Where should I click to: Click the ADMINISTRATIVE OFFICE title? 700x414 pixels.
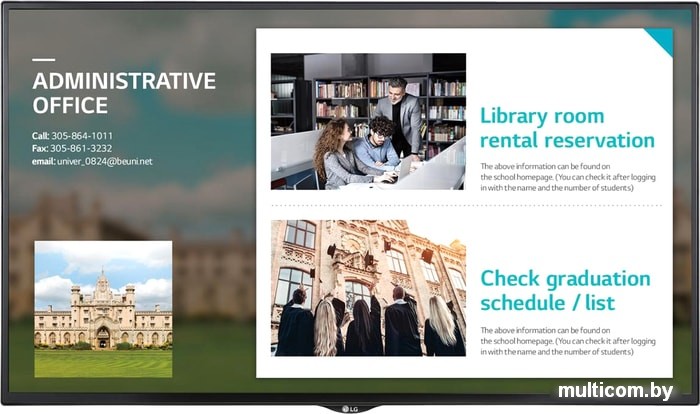click(x=123, y=93)
